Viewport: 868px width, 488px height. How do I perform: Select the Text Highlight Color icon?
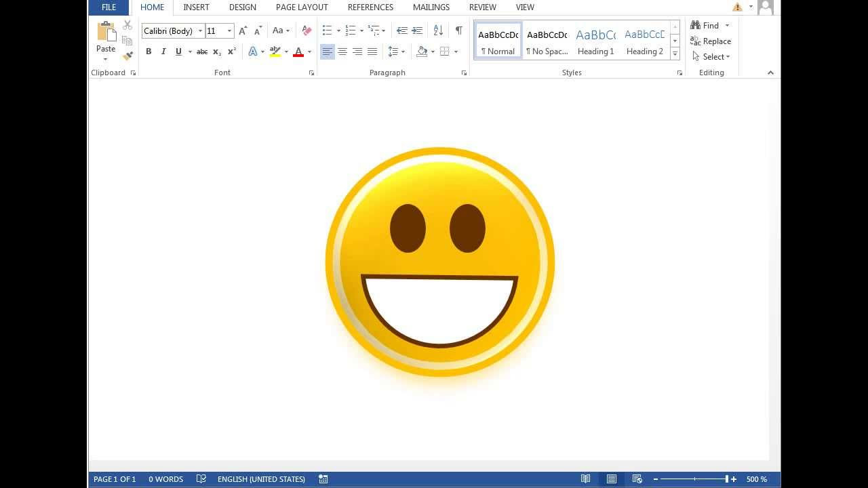(x=274, y=51)
